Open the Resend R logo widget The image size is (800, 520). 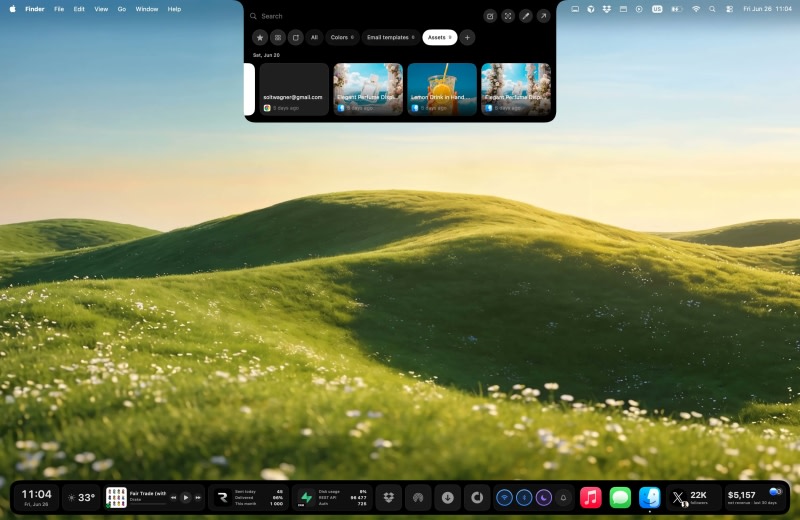222,498
